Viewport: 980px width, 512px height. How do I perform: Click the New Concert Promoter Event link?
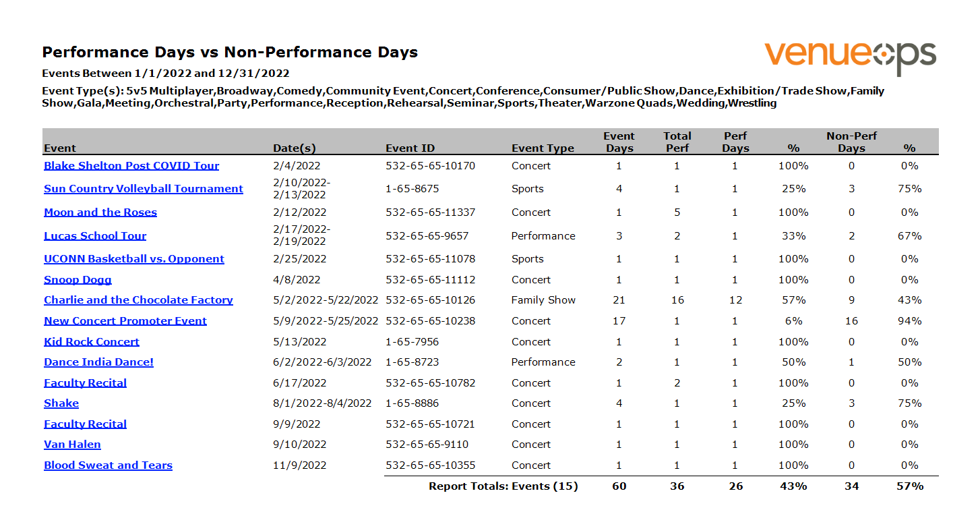[125, 321]
